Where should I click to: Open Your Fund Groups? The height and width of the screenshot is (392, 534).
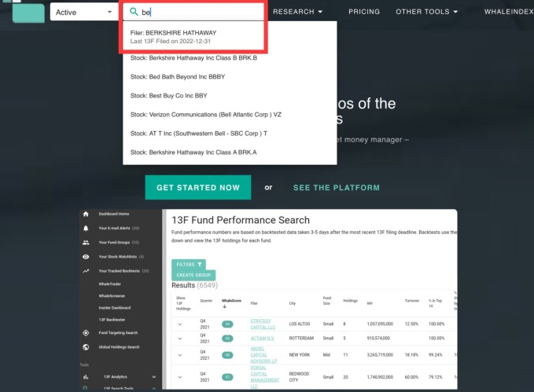tap(119, 243)
